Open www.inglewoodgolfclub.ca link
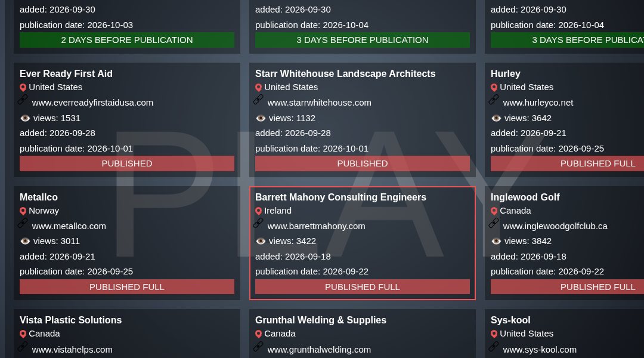 click(x=555, y=226)
